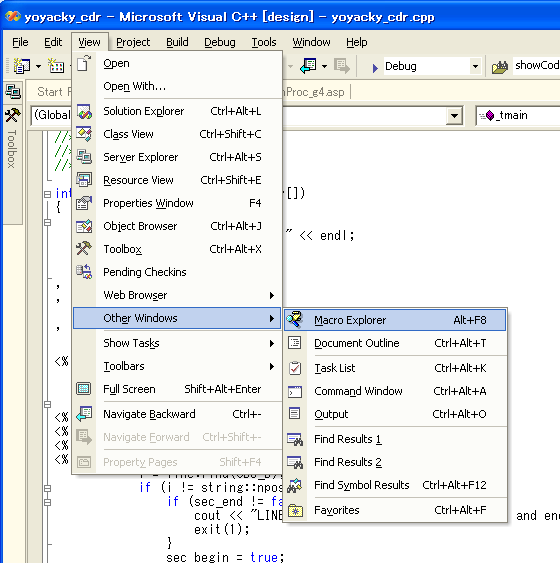The image size is (560, 563).
Task: Click the Toolbox hammer icon in menu
Action: tap(84, 249)
